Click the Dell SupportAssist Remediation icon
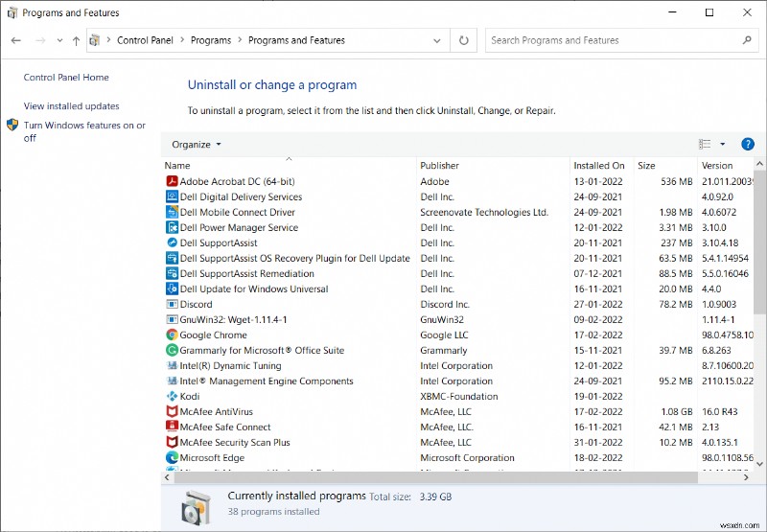 172,273
